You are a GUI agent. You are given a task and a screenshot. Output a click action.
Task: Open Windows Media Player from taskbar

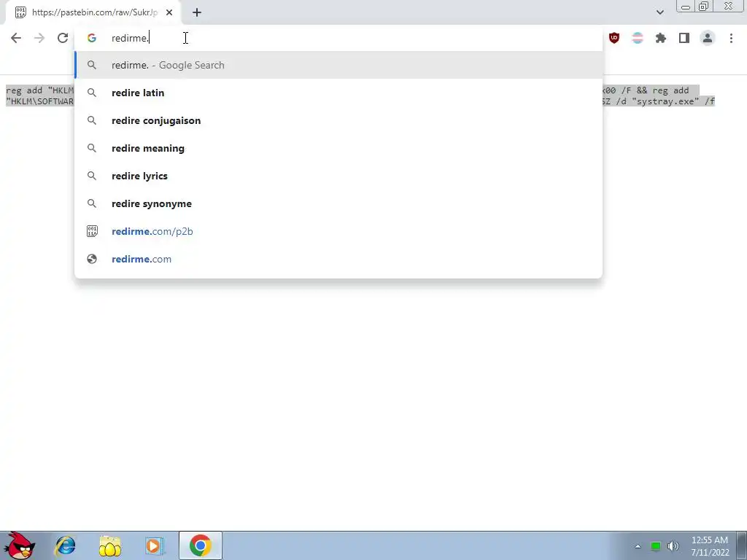pyautogui.click(x=155, y=545)
